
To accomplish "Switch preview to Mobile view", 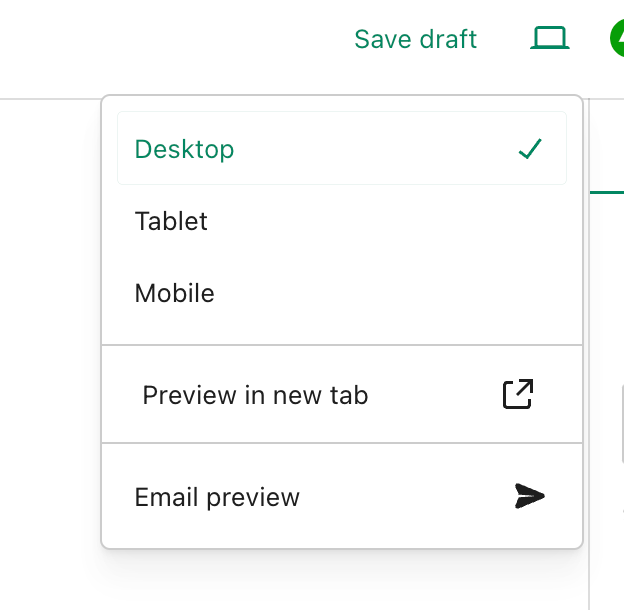I will point(341,293).
